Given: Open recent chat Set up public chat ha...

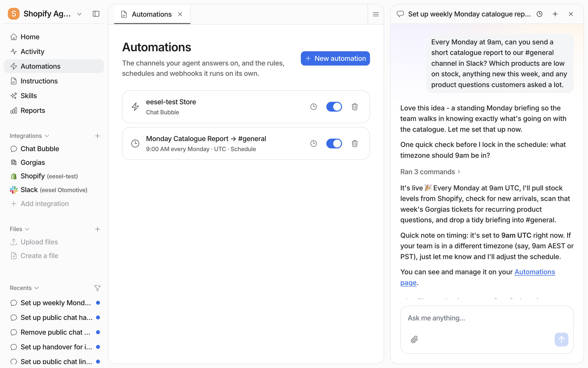Looking at the screenshot, I should (54, 317).
